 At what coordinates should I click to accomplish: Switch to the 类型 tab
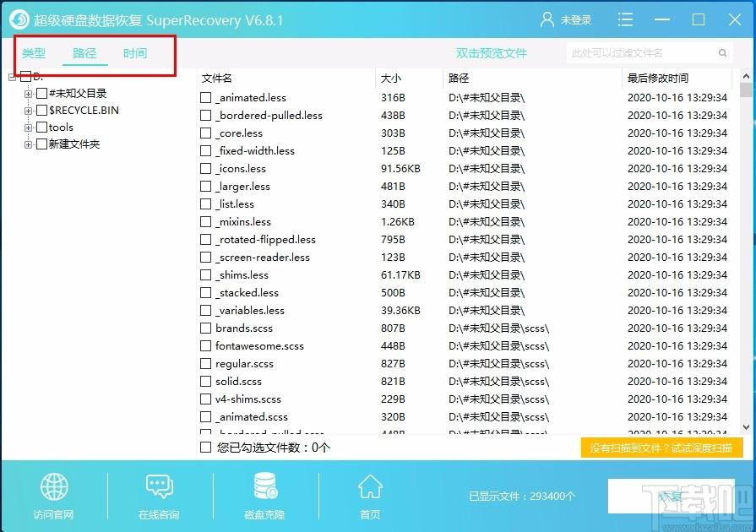point(34,53)
